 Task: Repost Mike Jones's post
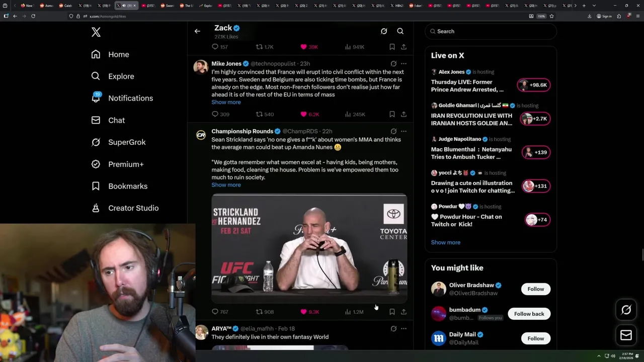[265, 114]
